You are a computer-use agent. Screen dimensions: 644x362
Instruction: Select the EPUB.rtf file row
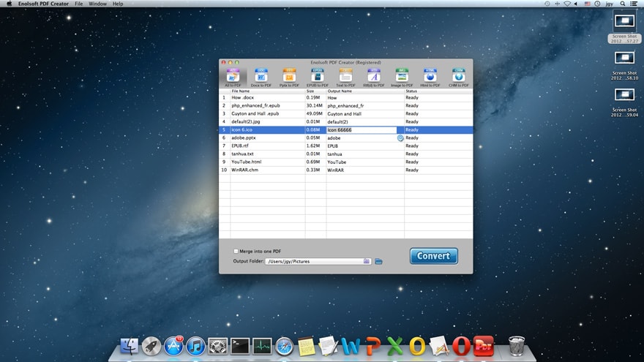(346, 146)
